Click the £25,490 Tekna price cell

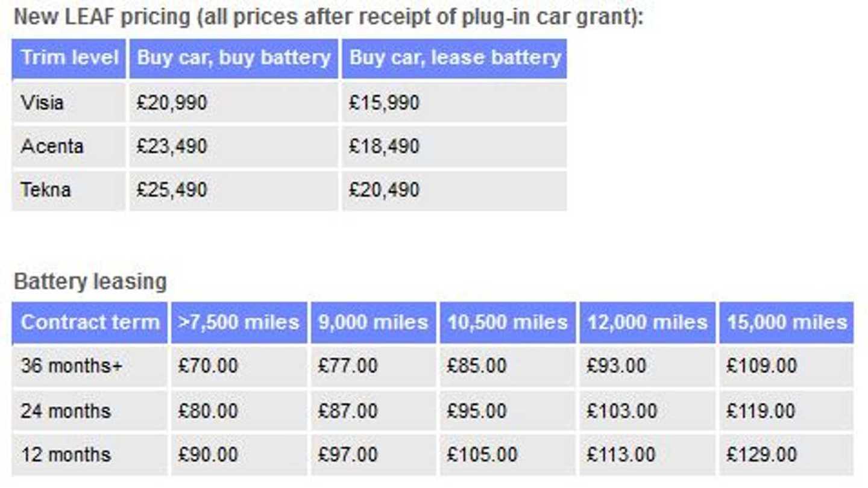[x=172, y=190]
